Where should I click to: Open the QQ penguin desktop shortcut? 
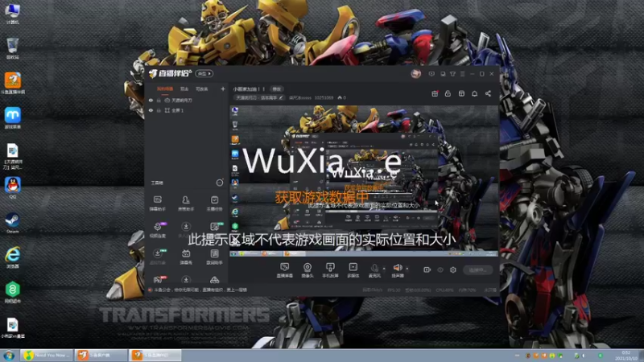(12, 188)
